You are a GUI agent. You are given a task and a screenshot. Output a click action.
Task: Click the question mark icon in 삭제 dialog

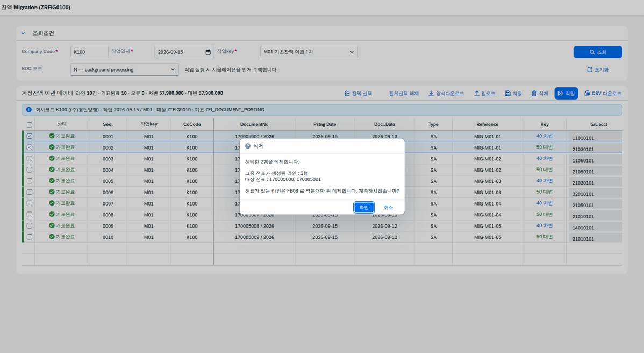pos(248,146)
